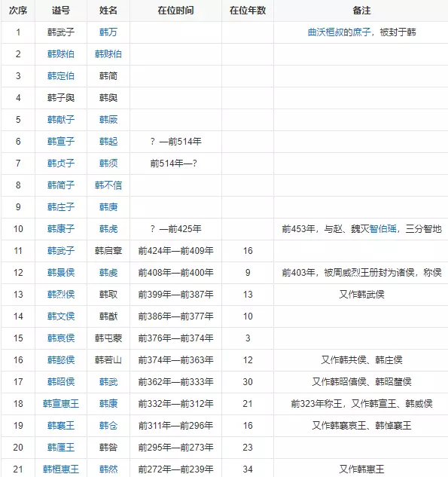Click the 韩庚 name link
Viewport: 448px width, 477px height.
[108, 207]
